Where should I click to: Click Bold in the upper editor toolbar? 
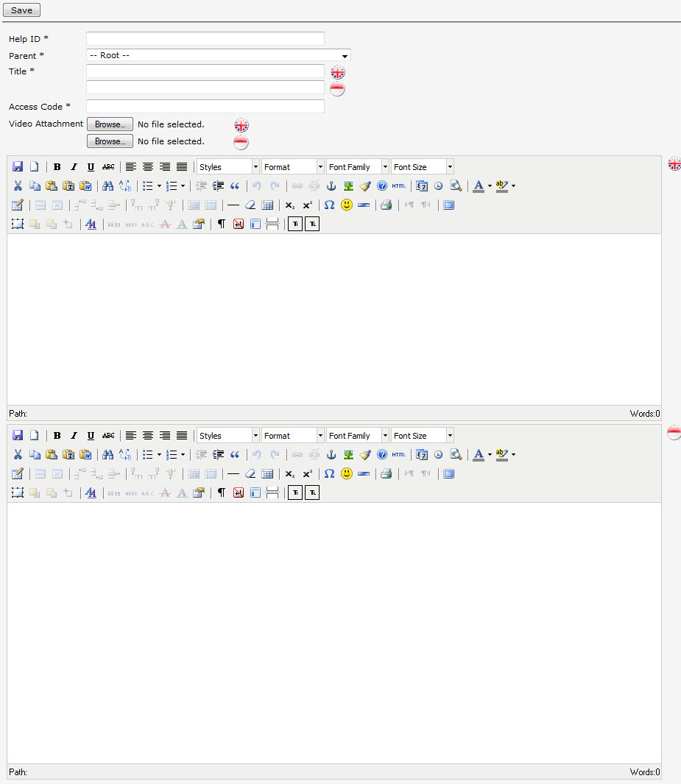(x=57, y=167)
